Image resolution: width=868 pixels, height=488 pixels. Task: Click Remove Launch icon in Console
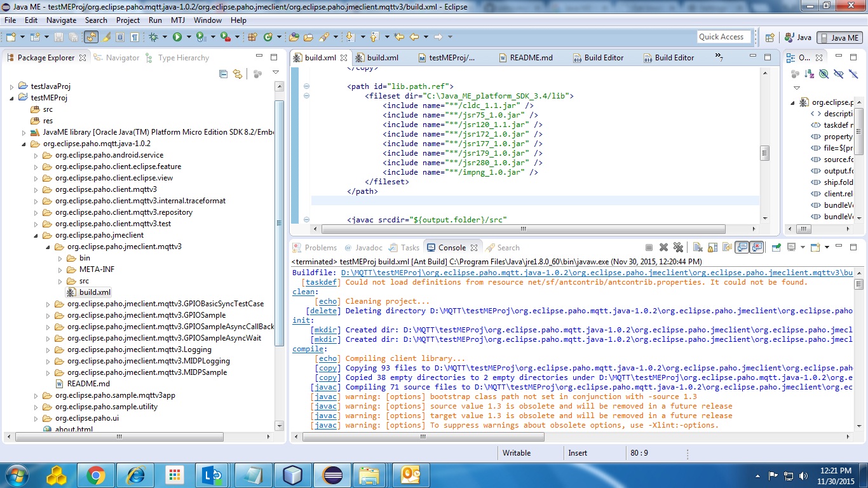click(663, 247)
